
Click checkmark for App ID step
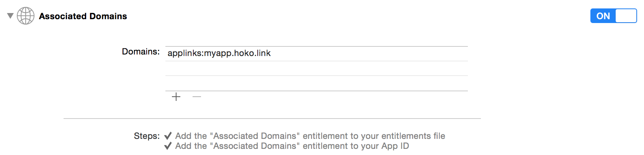168,146
